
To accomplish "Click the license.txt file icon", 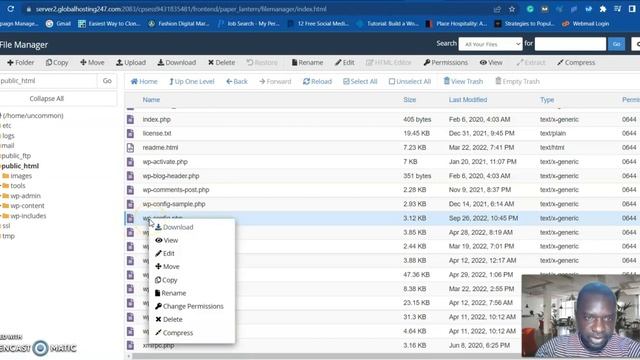I will point(130,133).
